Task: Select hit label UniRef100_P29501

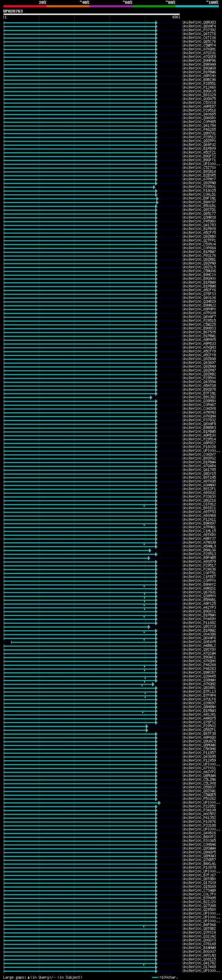Action: tap(199, 187)
